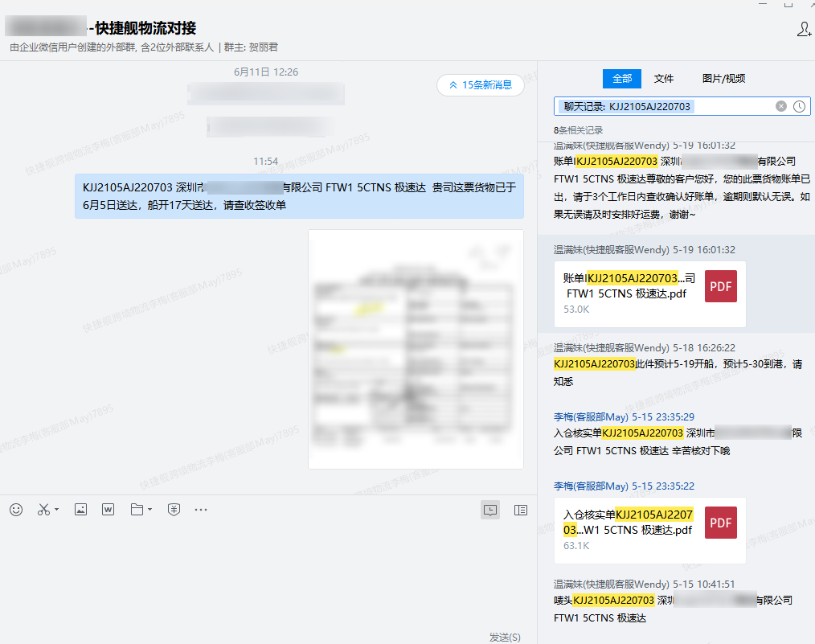Open the blurred document image thumbnail
The width and height of the screenshot is (815, 644).
tap(416, 349)
